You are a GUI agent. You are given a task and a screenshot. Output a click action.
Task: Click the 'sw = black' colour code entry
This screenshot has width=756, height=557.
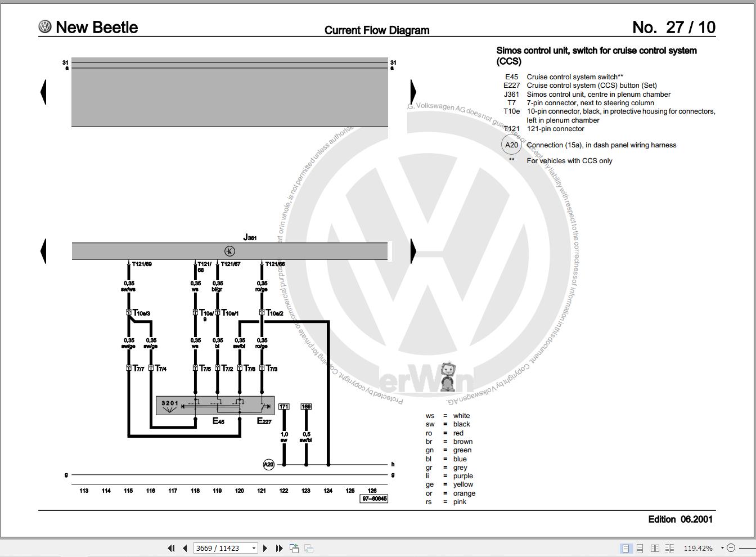tap(448, 424)
